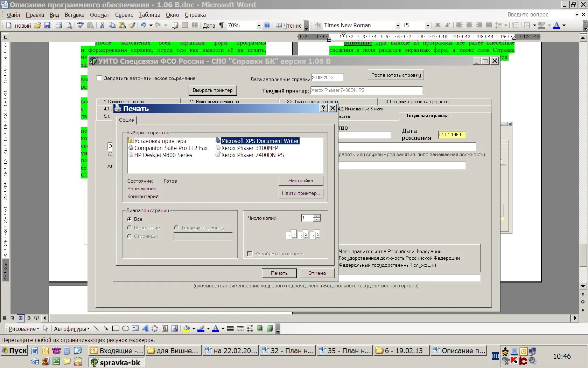Viewport: 588px width, 368px height.
Task: Click the line color swatch in Drawing toolbar
Action: click(201, 328)
